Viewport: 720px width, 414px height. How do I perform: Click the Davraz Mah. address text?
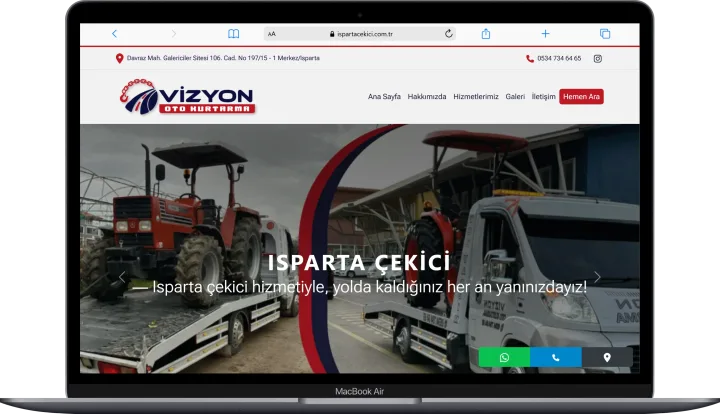(223, 58)
